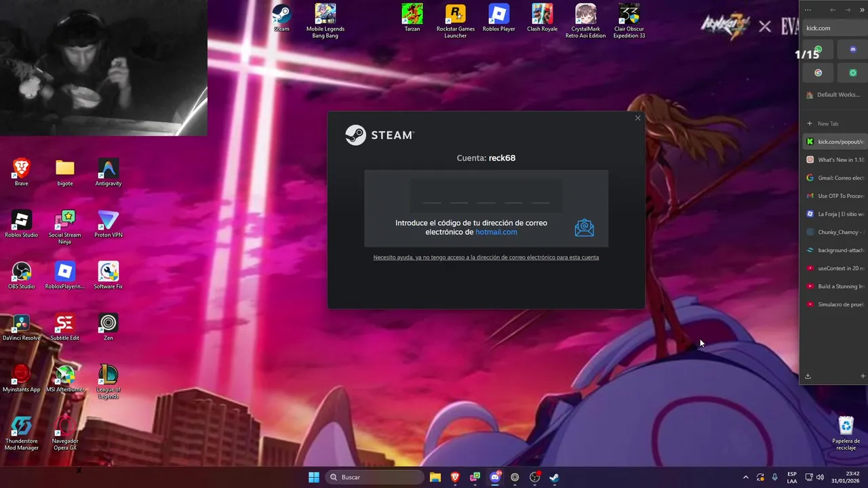The width and height of the screenshot is (868, 488).
Task: Open the pinned WhatsApp essential in sidebar
Action: pyautogui.click(x=818, y=50)
